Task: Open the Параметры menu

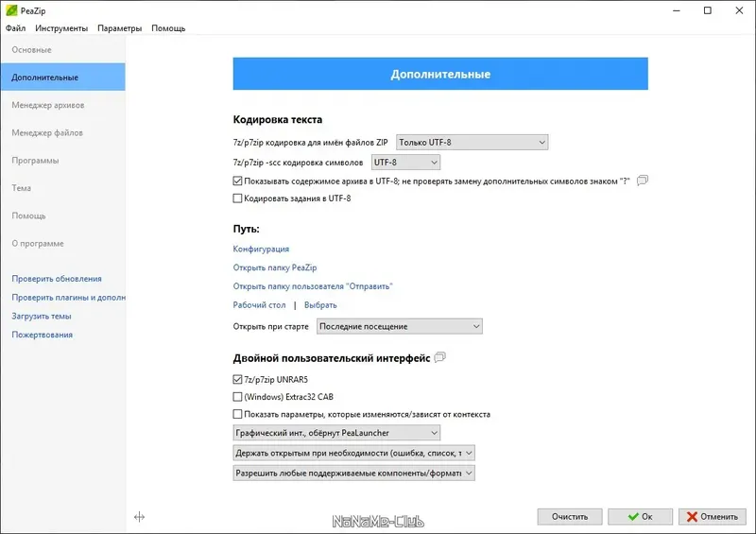Action: click(x=119, y=28)
